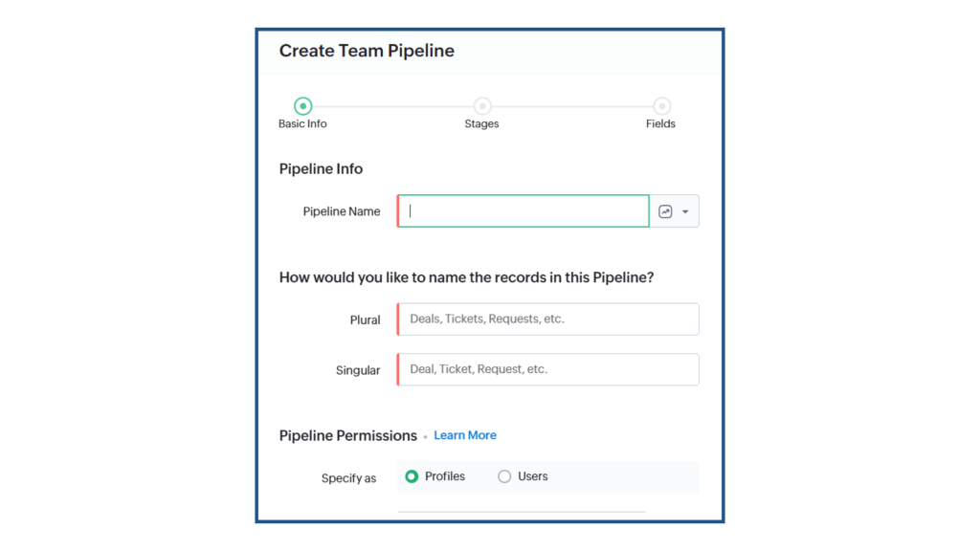Click into the Plural records name field
The image size is (980, 551).
click(548, 320)
